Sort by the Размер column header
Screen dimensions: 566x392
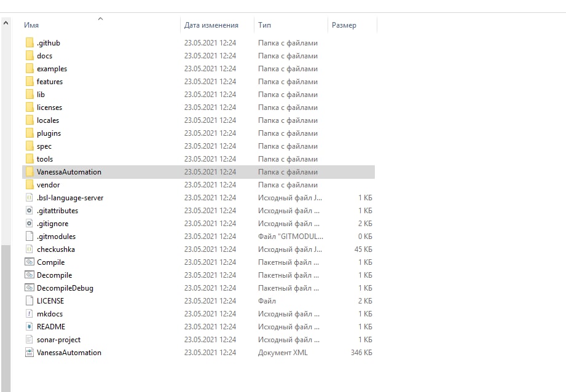click(344, 25)
